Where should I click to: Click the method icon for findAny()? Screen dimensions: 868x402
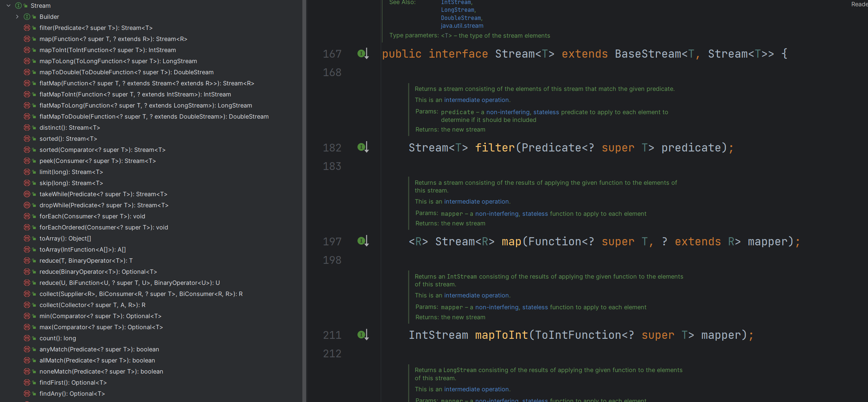(27, 394)
